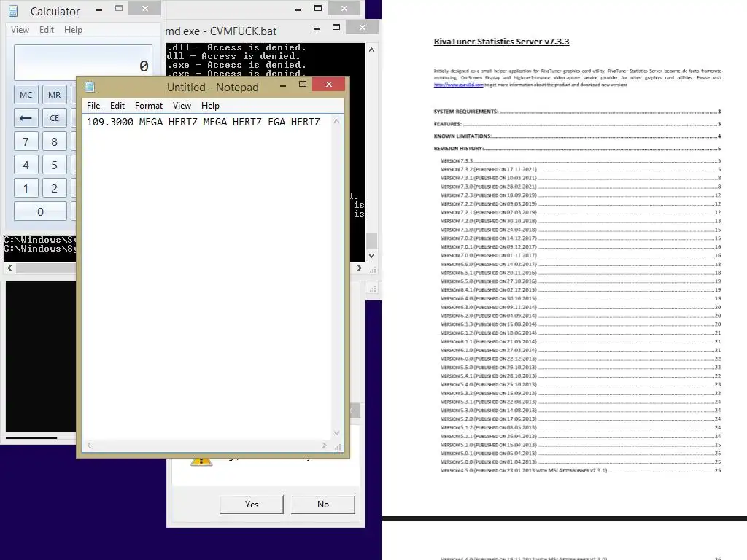Image resolution: width=747 pixels, height=560 pixels.
Task: Click the No button in the dialog
Action: (323, 505)
